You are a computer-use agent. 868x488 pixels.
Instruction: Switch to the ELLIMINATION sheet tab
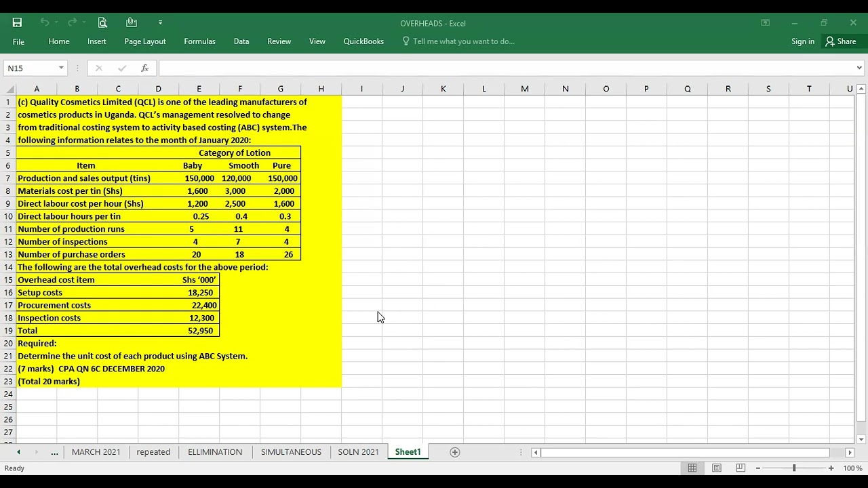pyautogui.click(x=215, y=452)
